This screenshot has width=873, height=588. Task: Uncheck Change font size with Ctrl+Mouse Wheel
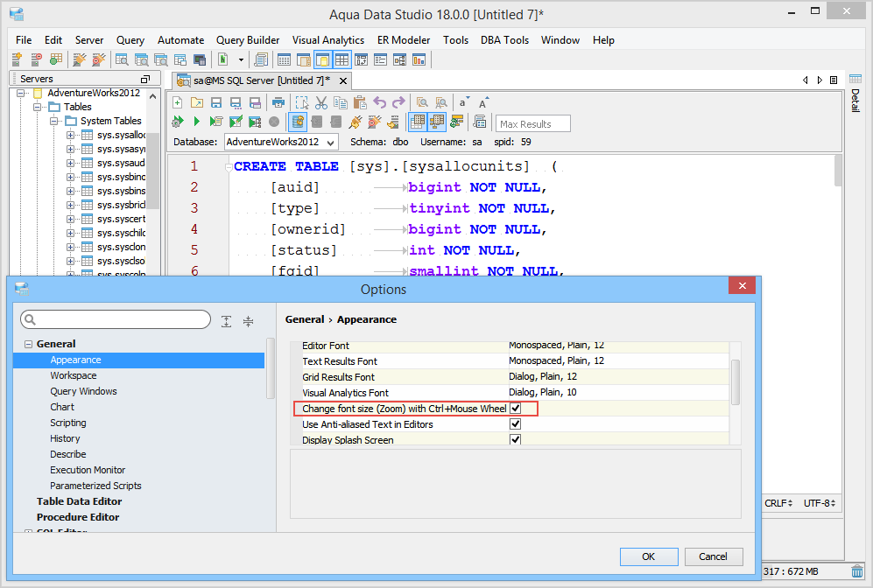tap(516, 409)
